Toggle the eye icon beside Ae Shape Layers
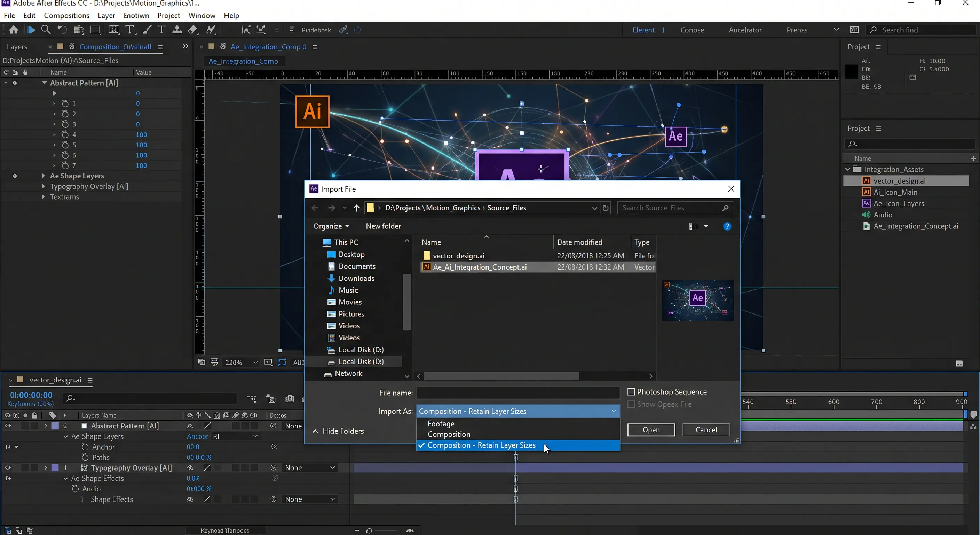 pyautogui.click(x=15, y=176)
